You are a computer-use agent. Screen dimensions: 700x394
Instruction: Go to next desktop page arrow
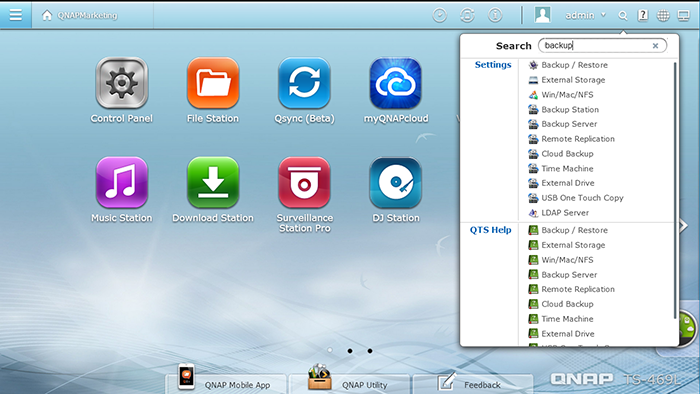click(x=683, y=225)
